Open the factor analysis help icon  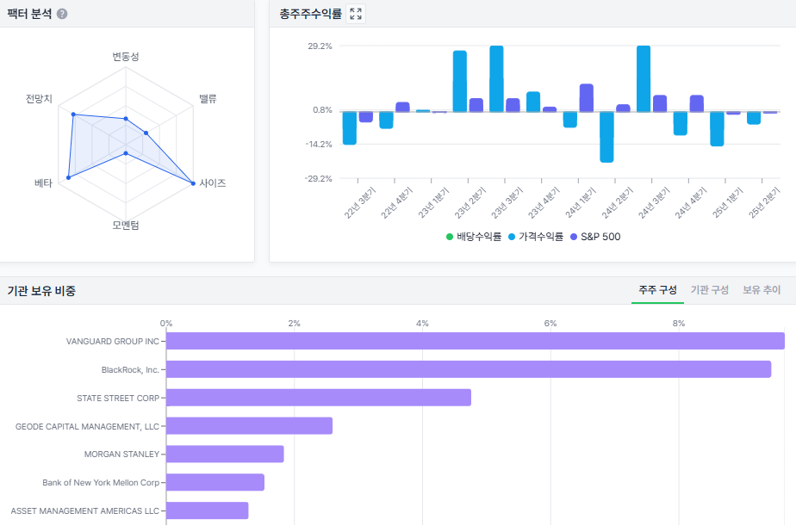[x=62, y=14]
